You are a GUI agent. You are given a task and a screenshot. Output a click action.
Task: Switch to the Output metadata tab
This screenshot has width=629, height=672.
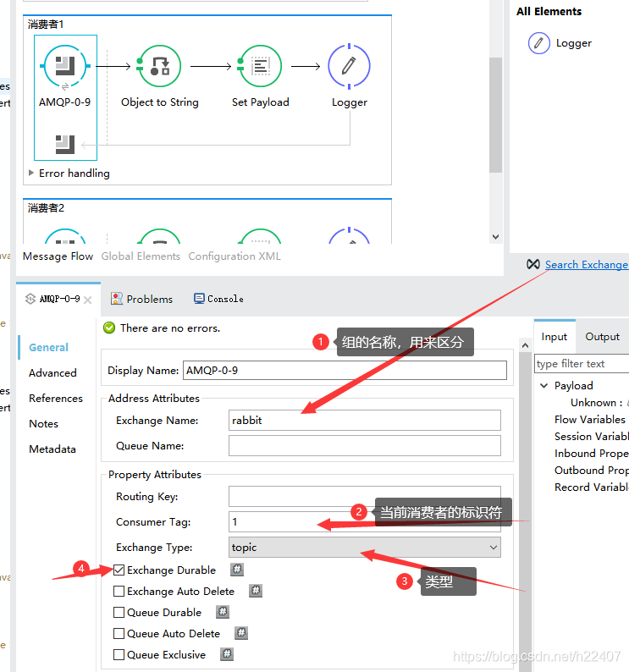click(602, 337)
